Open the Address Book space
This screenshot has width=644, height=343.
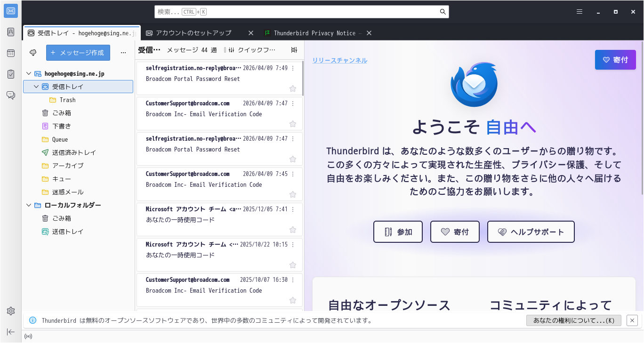[x=11, y=32]
